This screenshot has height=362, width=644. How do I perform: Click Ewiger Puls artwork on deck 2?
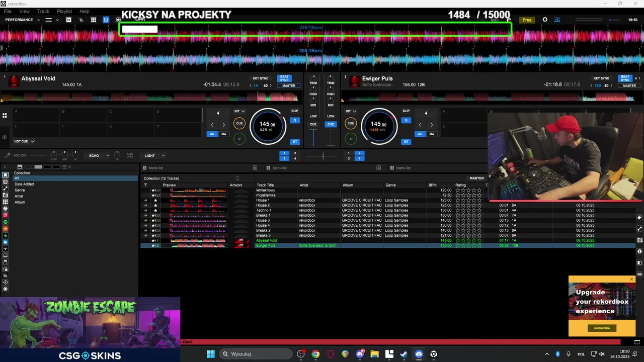355,81
